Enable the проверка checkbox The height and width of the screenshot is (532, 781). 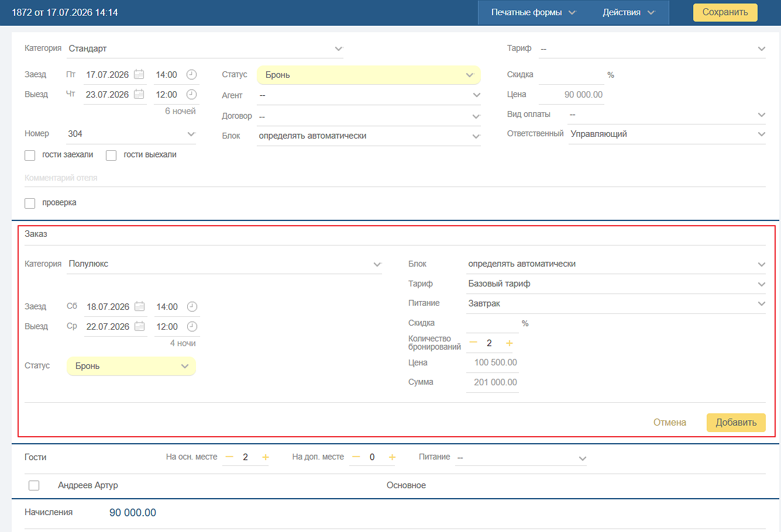point(30,203)
